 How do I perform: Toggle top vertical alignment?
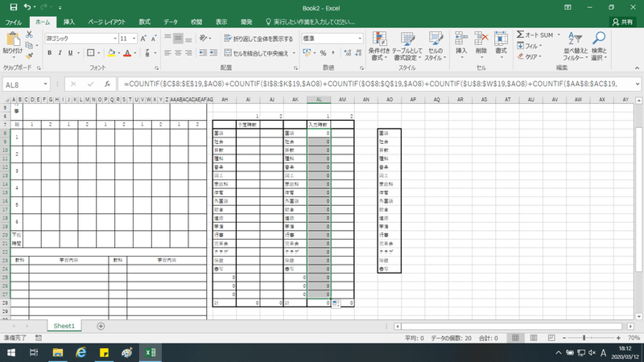(x=167, y=39)
